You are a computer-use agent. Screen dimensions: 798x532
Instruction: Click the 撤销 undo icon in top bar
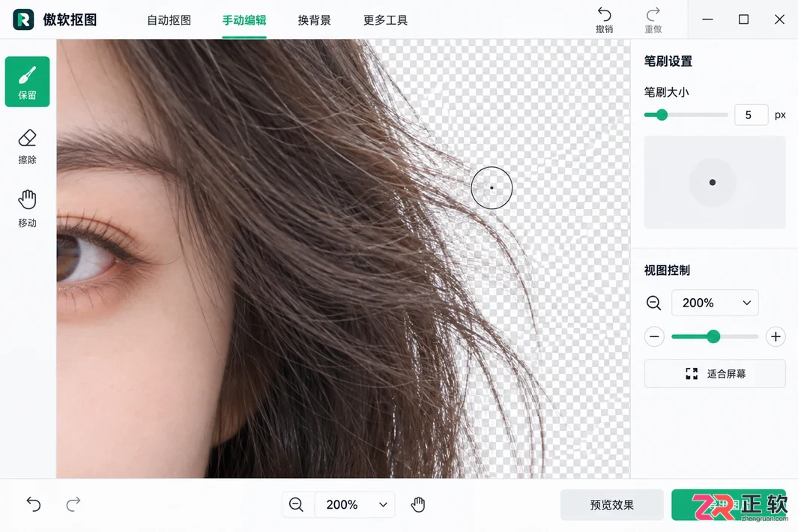coord(604,19)
